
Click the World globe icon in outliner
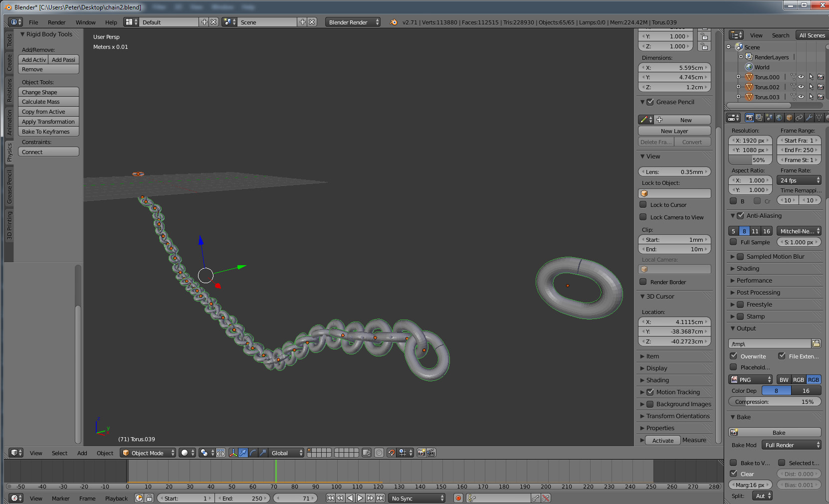pyautogui.click(x=749, y=67)
